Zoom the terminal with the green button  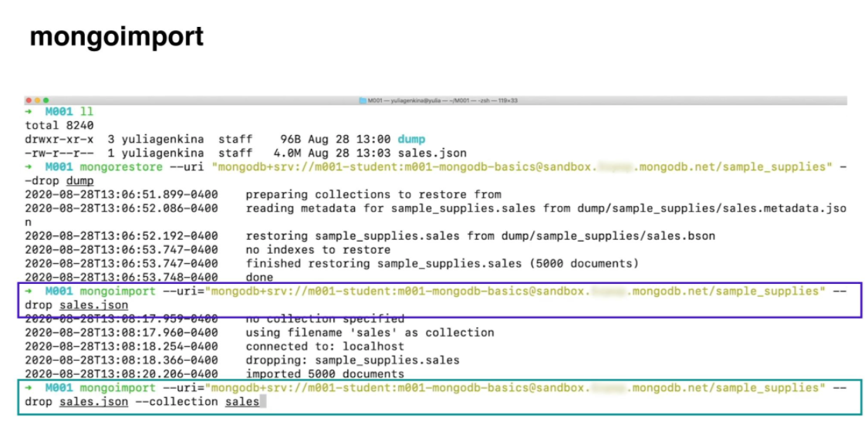(x=46, y=100)
